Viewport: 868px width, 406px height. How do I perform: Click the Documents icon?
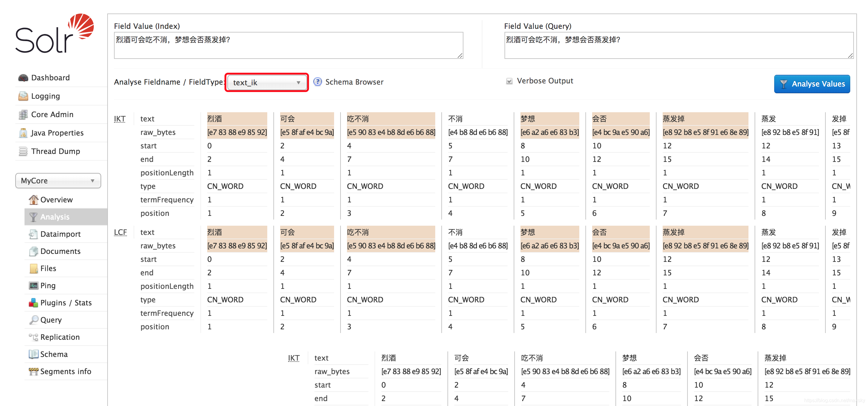tap(33, 251)
